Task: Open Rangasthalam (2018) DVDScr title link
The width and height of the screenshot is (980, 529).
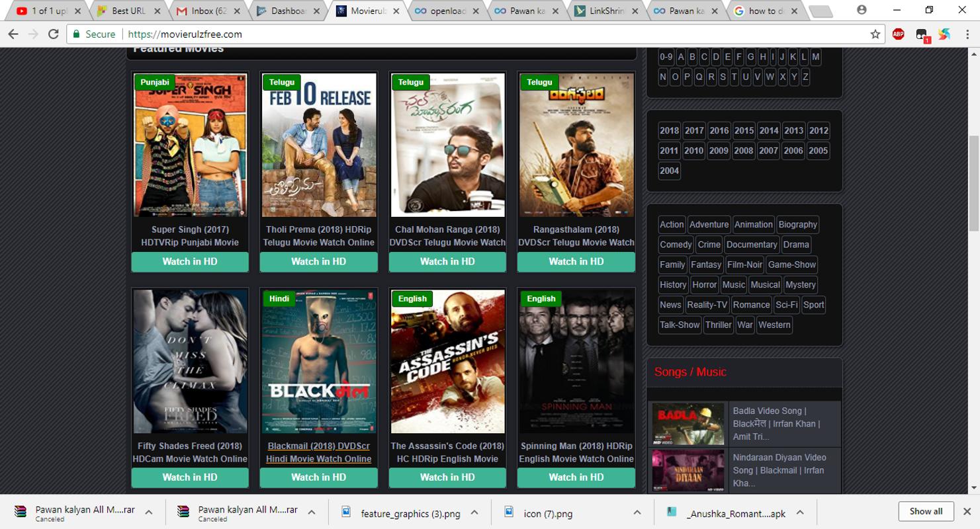Action: [576, 236]
